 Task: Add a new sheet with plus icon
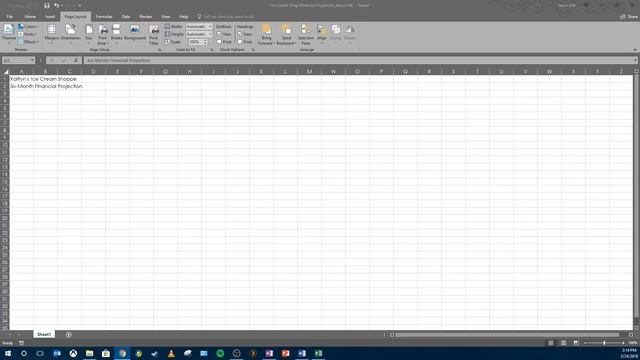(x=69, y=335)
